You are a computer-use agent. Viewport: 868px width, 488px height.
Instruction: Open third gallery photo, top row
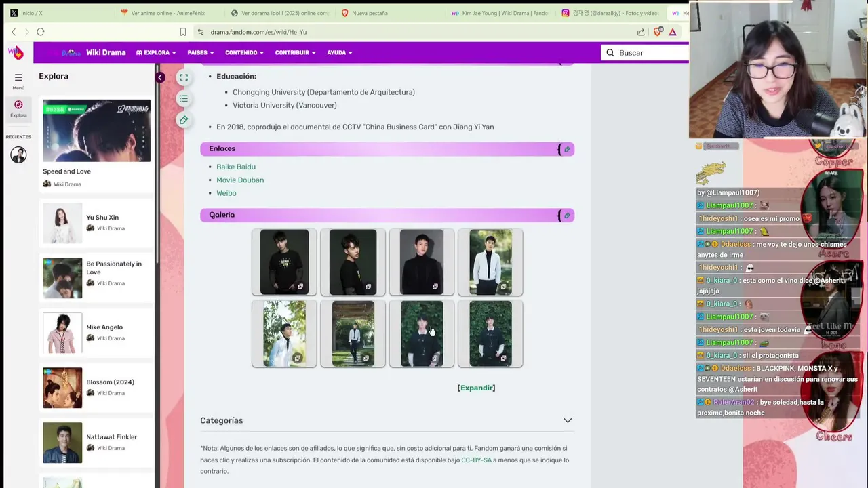pos(422,262)
